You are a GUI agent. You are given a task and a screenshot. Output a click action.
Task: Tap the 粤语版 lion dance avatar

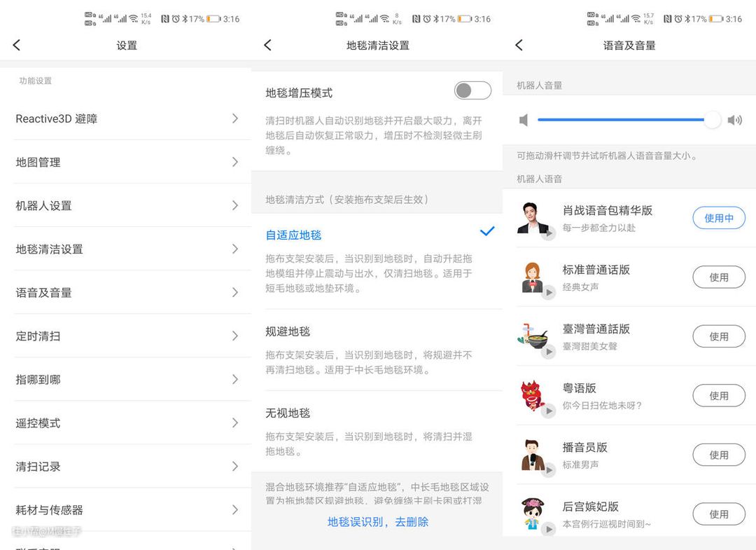click(x=533, y=396)
